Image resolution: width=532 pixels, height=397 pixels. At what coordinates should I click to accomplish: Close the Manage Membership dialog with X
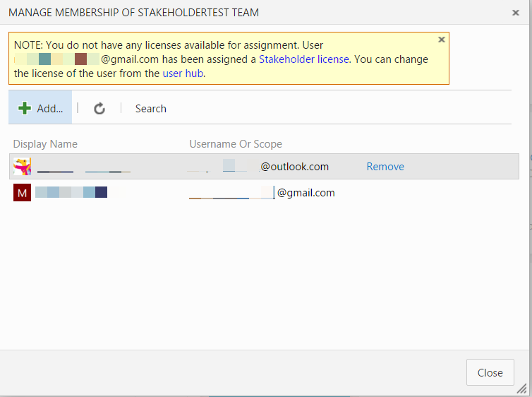(x=515, y=13)
